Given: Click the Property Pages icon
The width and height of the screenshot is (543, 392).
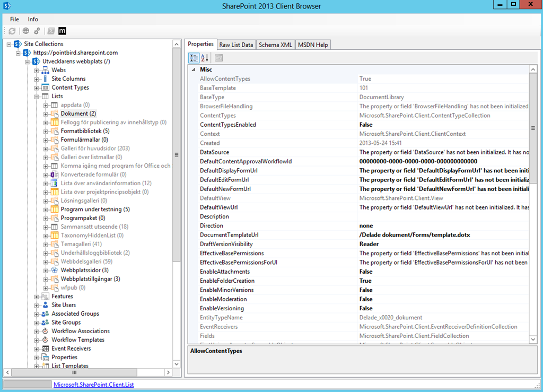Looking at the screenshot, I should [x=218, y=58].
